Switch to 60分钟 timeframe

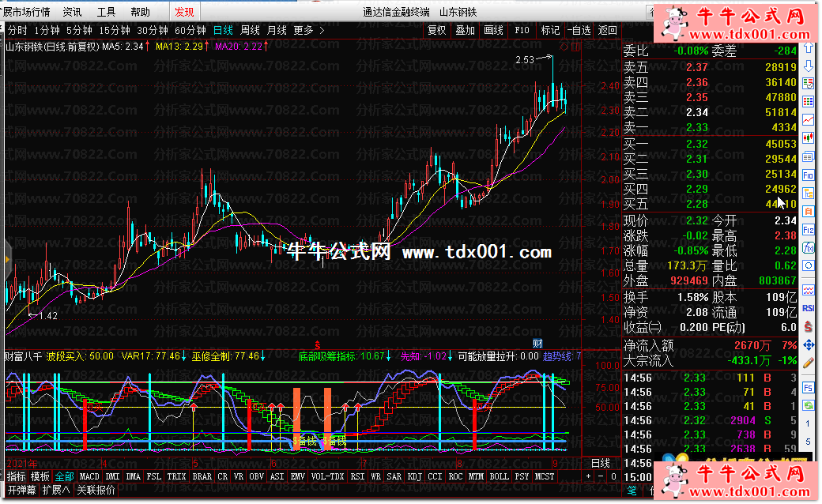click(x=190, y=30)
